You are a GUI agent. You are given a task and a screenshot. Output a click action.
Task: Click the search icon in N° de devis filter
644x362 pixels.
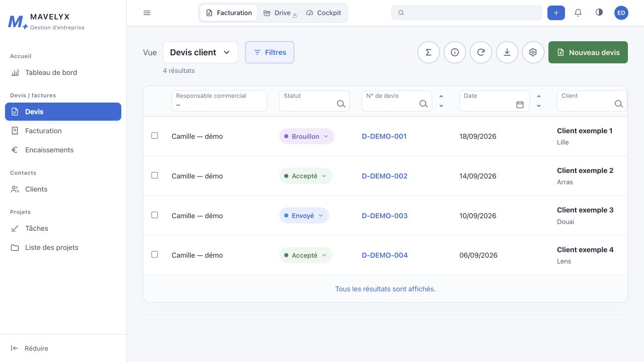click(x=424, y=104)
